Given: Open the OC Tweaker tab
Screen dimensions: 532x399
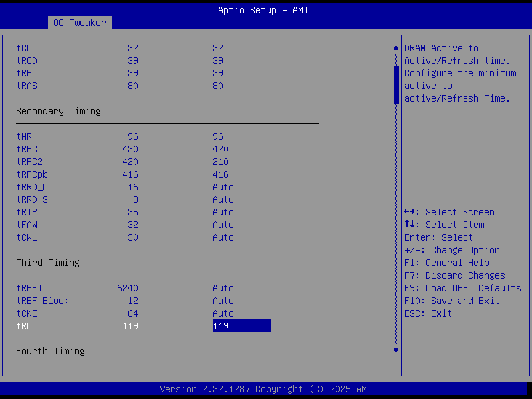Looking at the screenshot, I should (79, 23).
